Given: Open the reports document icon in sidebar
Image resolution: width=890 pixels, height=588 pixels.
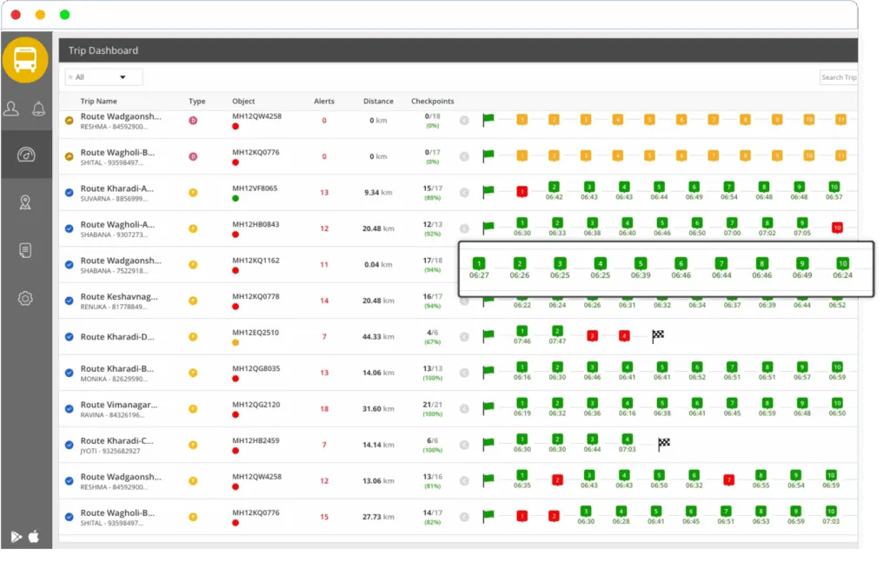Looking at the screenshot, I should tap(25, 250).
